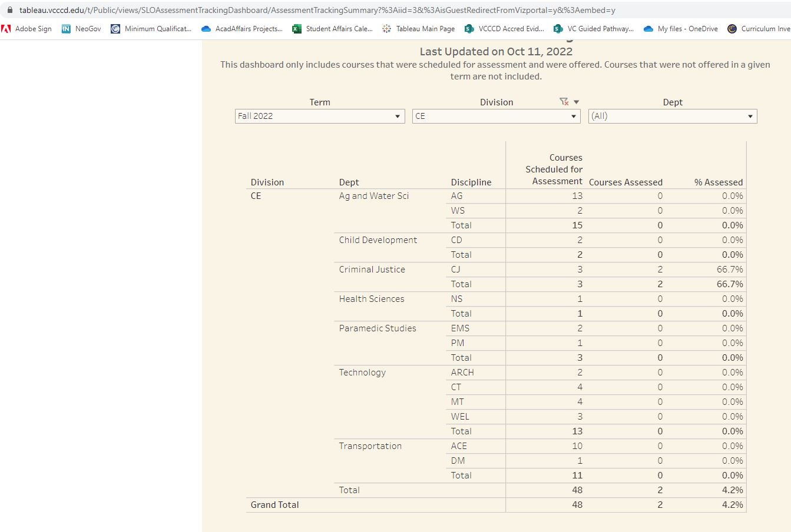
Task: Open the Minimum Qualifications bookmark
Action: [x=151, y=29]
